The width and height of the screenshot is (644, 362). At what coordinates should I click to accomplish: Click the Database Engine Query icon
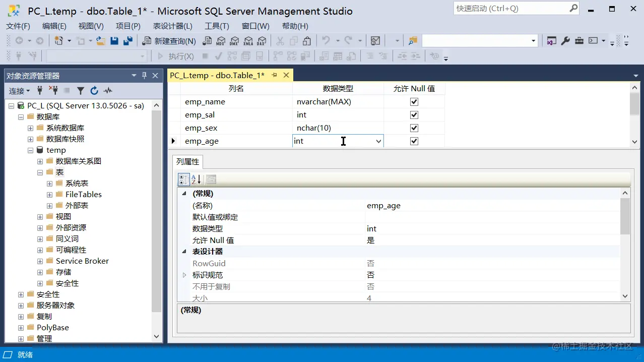point(207,41)
